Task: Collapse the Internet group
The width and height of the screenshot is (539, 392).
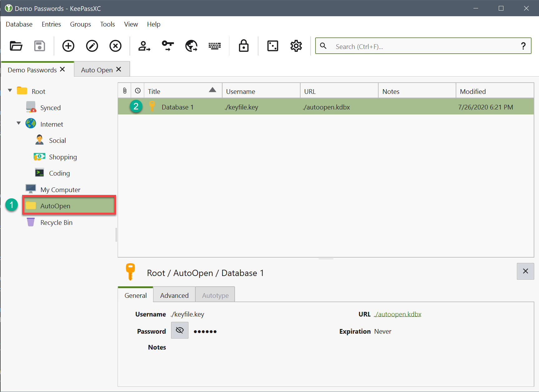Action: click(x=19, y=123)
